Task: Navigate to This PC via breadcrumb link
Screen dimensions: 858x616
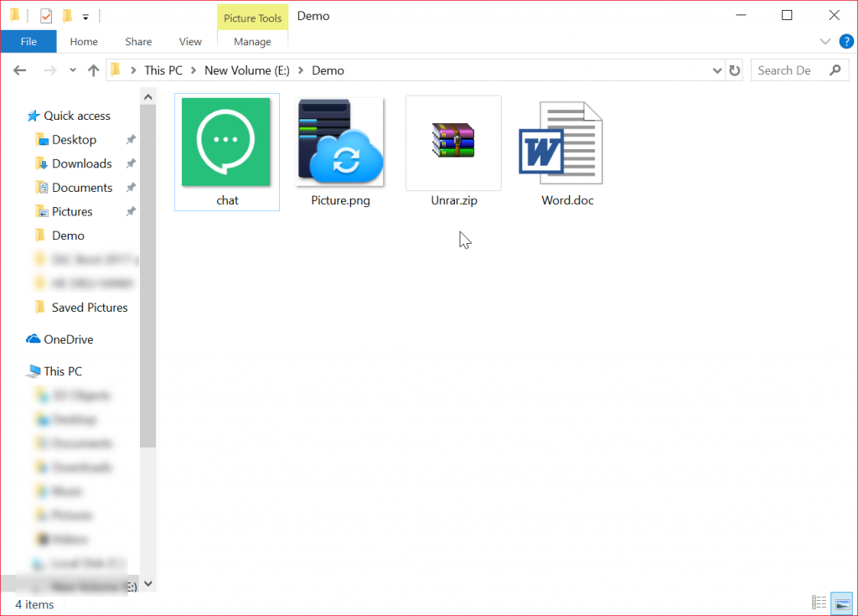Action: [x=164, y=70]
